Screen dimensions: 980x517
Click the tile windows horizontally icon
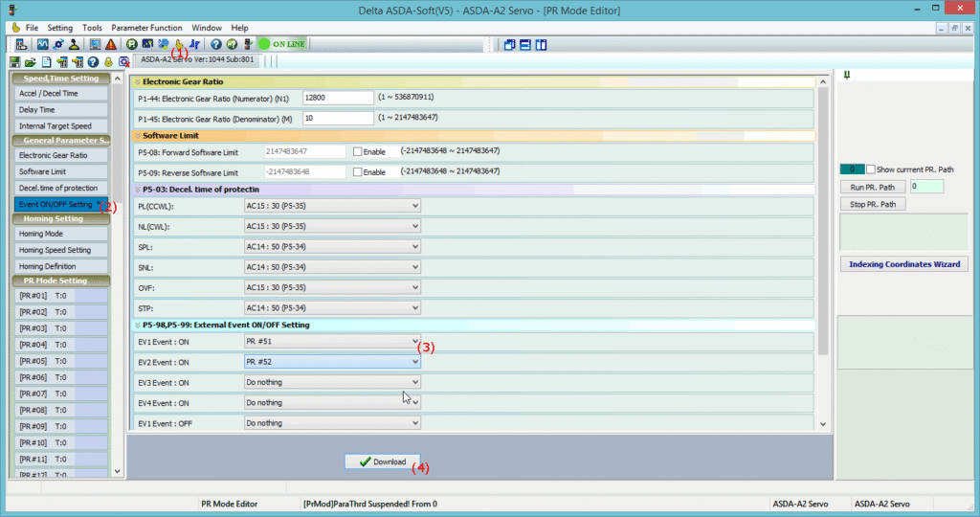tap(525, 44)
